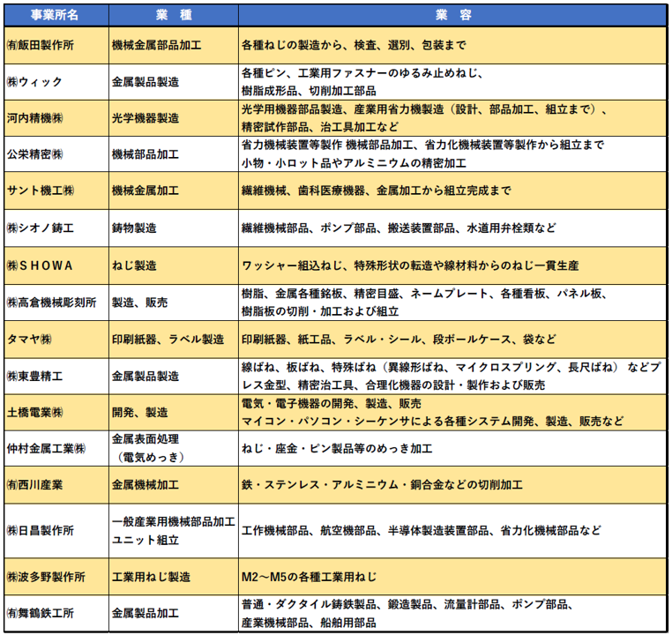
Task: Click the 各種ねじの製造から description cell
Action: click(452, 45)
